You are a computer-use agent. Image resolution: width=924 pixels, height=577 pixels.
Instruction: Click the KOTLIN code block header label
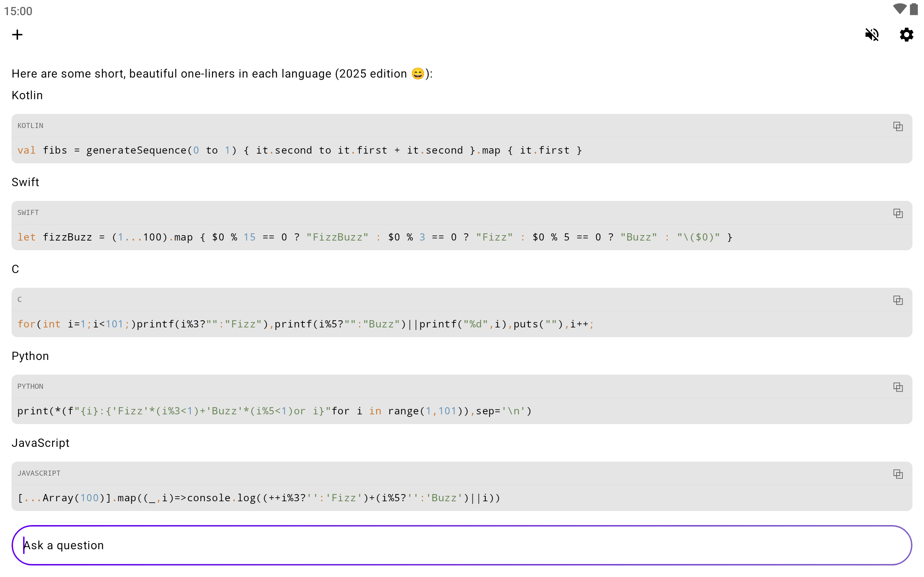pos(30,126)
